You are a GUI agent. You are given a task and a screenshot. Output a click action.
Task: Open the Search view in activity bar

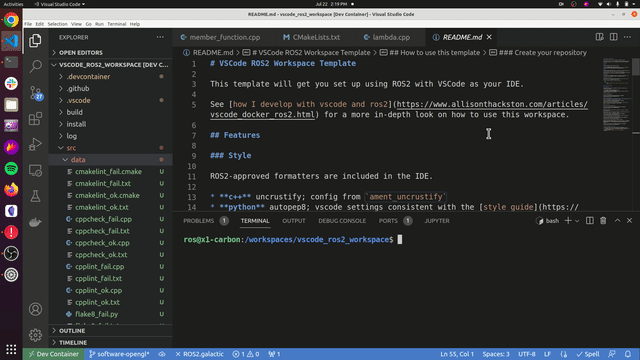coord(36,66)
